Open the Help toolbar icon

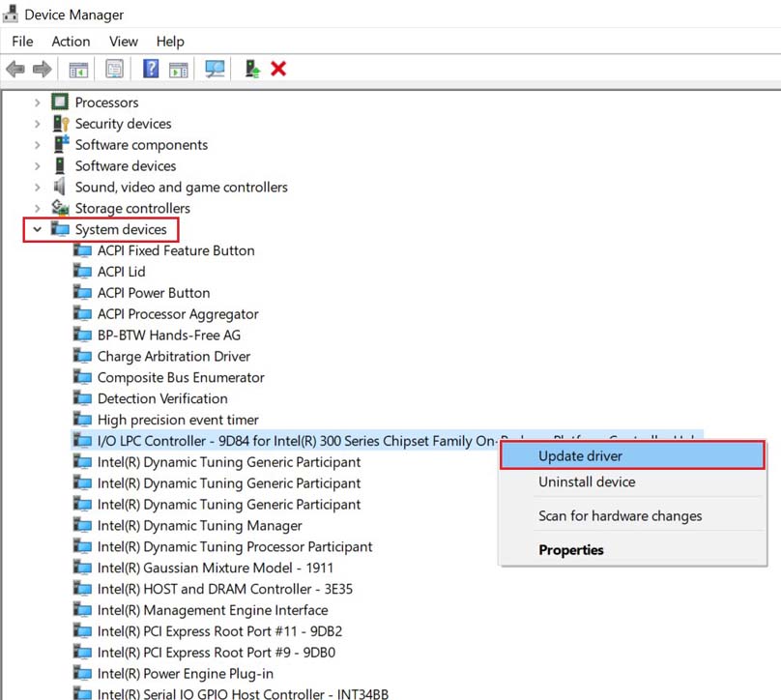coord(152,68)
